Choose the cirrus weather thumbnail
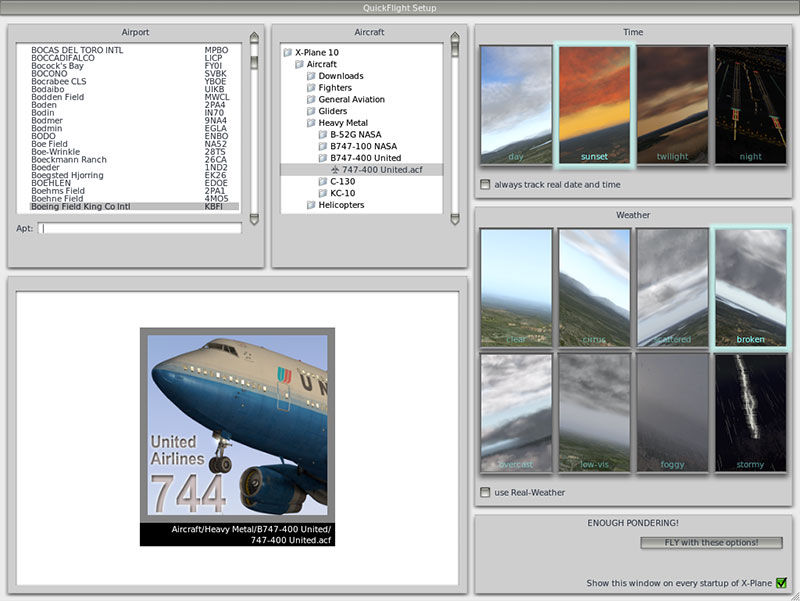The width and height of the screenshot is (800, 601). (x=594, y=288)
